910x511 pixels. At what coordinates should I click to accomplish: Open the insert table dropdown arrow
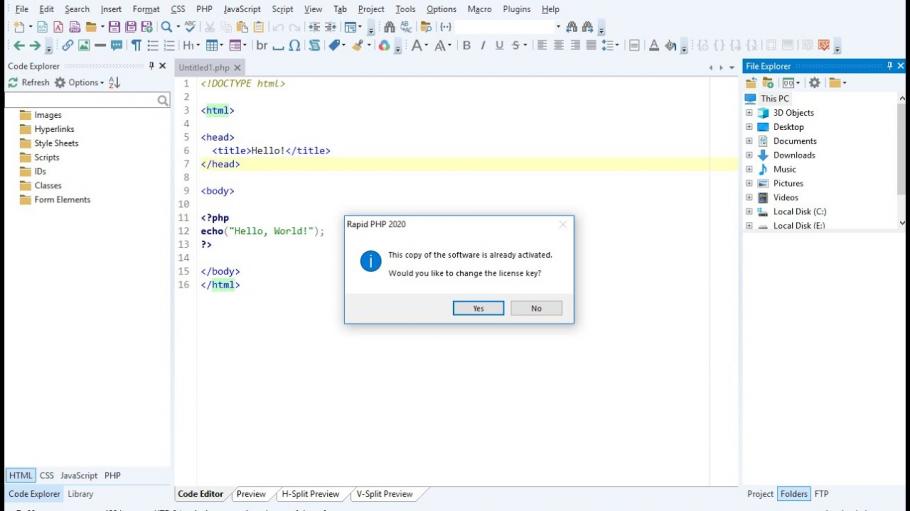(x=222, y=45)
